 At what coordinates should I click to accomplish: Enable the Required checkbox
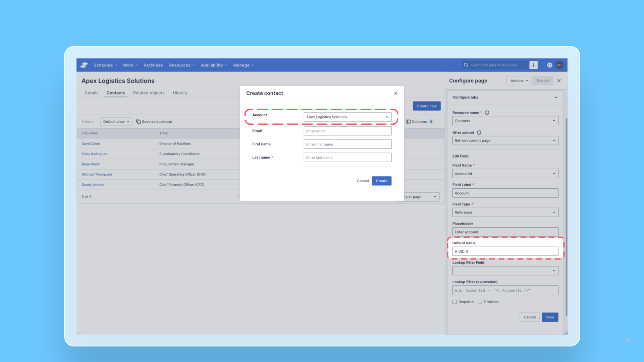coord(454,302)
